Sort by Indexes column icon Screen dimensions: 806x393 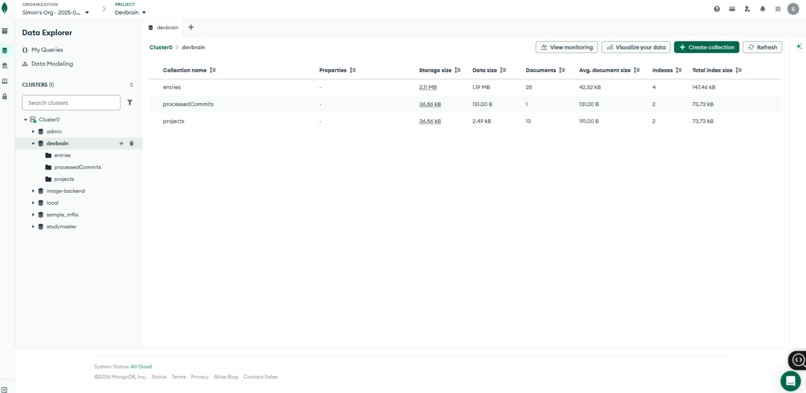[679, 70]
